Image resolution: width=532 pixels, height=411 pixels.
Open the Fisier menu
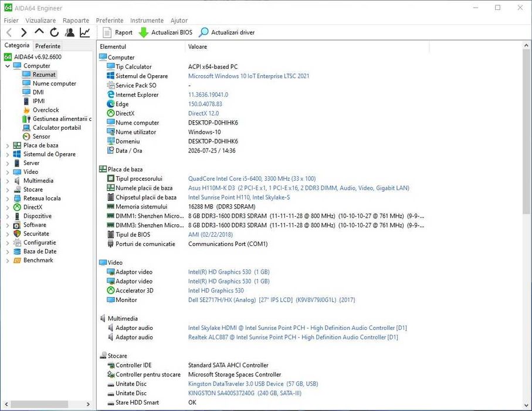tap(11, 21)
